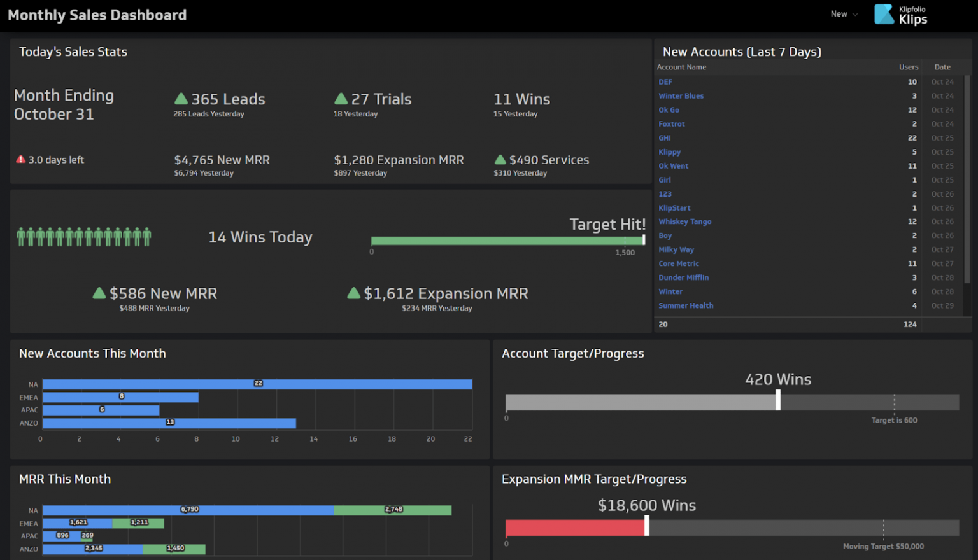Click the Whiskey Tango account link

point(684,221)
